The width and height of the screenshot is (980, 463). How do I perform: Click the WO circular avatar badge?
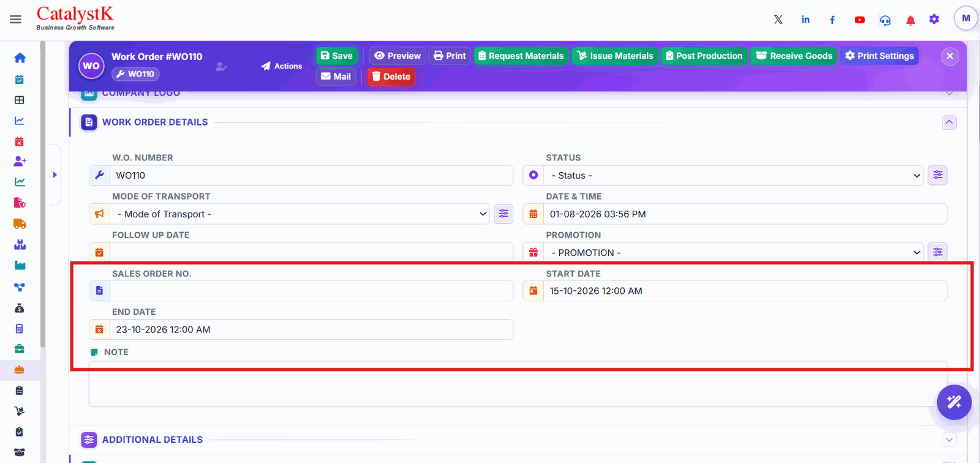tap(91, 66)
